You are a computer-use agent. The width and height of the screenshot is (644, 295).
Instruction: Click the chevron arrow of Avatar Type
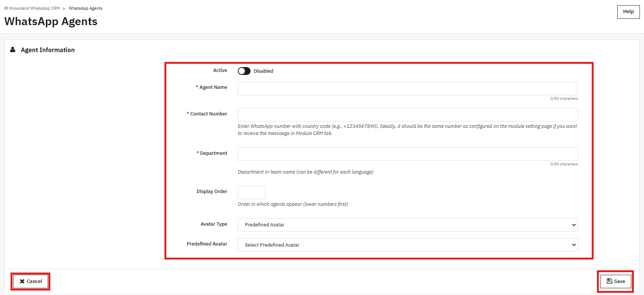point(573,225)
